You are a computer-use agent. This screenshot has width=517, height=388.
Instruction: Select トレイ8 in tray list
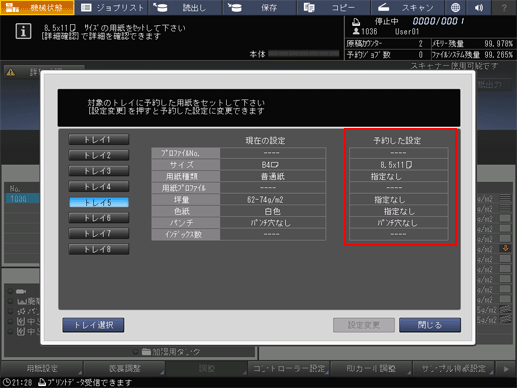click(x=99, y=249)
